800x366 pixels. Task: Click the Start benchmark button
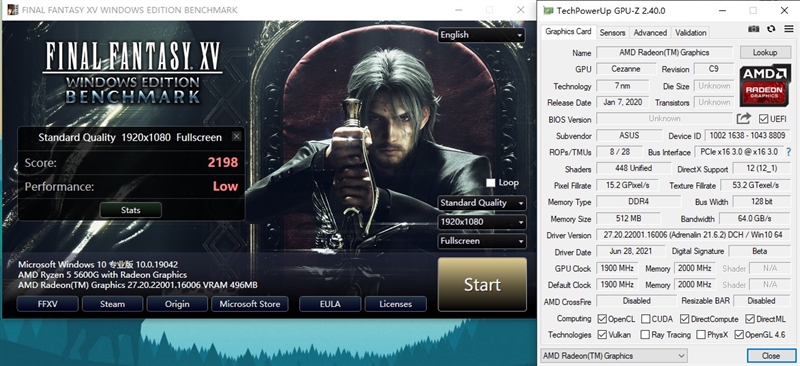[x=482, y=284]
